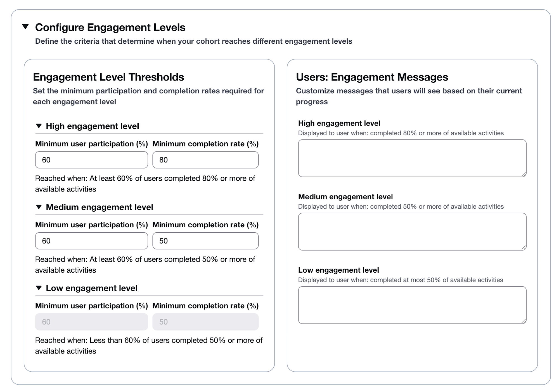This screenshot has width=559, height=392.
Task: Click the High engagement level threshold heading
Action: click(x=92, y=126)
